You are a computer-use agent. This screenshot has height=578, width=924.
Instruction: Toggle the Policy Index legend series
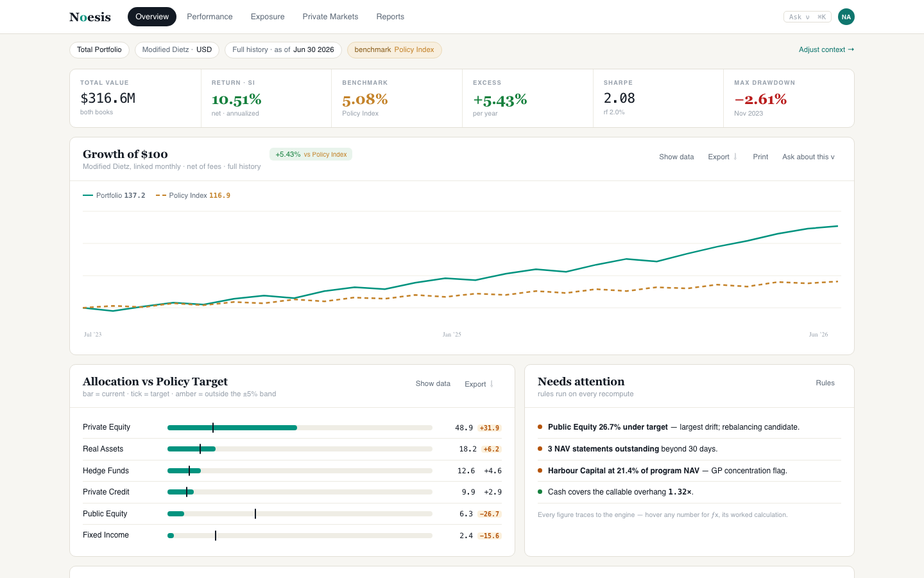pos(193,195)
